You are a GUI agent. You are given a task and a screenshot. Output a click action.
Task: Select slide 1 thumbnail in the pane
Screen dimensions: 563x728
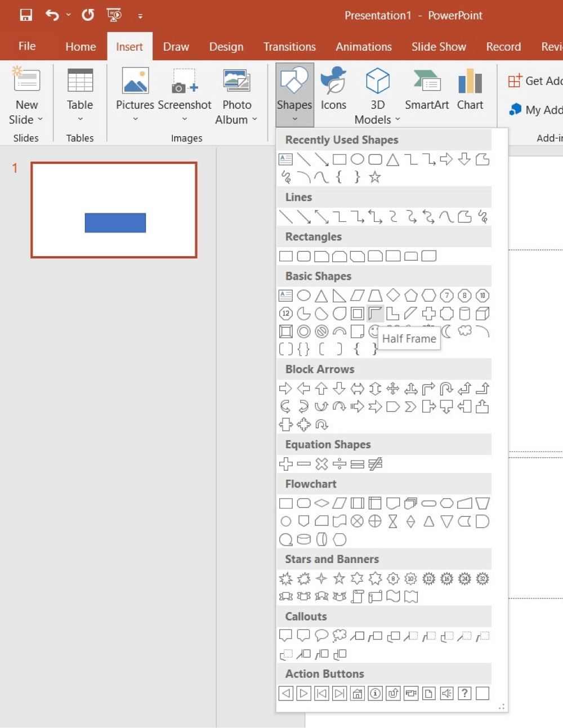[114, 209]
